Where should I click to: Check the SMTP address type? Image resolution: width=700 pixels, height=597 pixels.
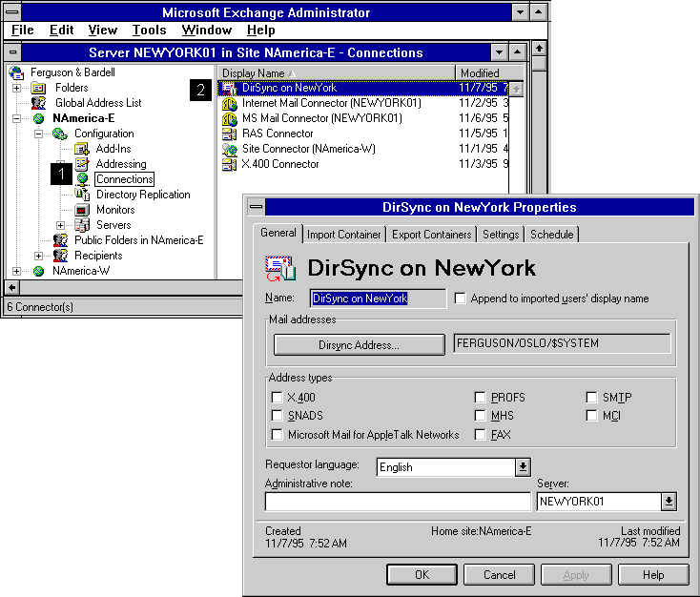[x=591, y=397]
